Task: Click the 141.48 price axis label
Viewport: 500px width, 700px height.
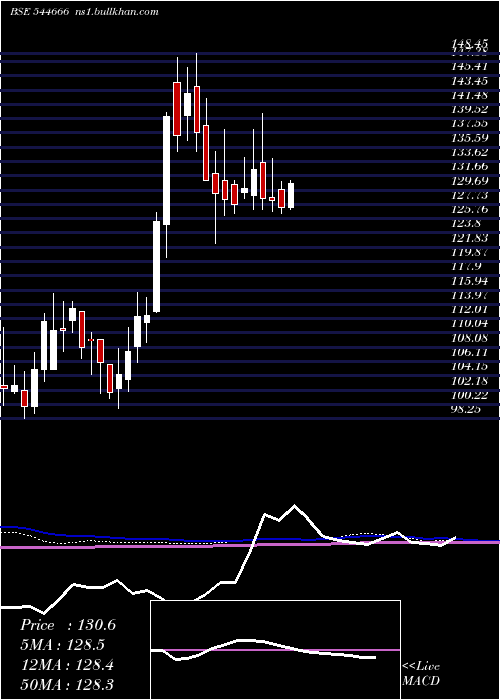Action: [470, 96]
